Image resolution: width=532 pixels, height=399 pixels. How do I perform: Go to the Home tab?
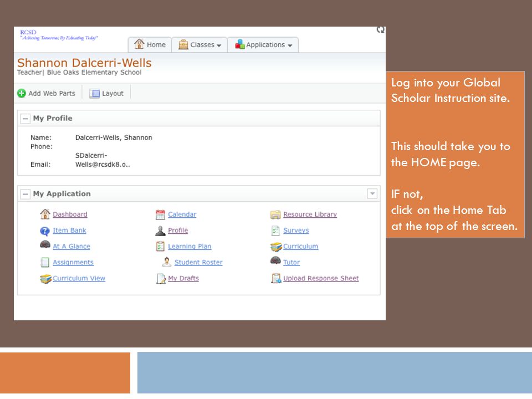[x=150, y=45]
